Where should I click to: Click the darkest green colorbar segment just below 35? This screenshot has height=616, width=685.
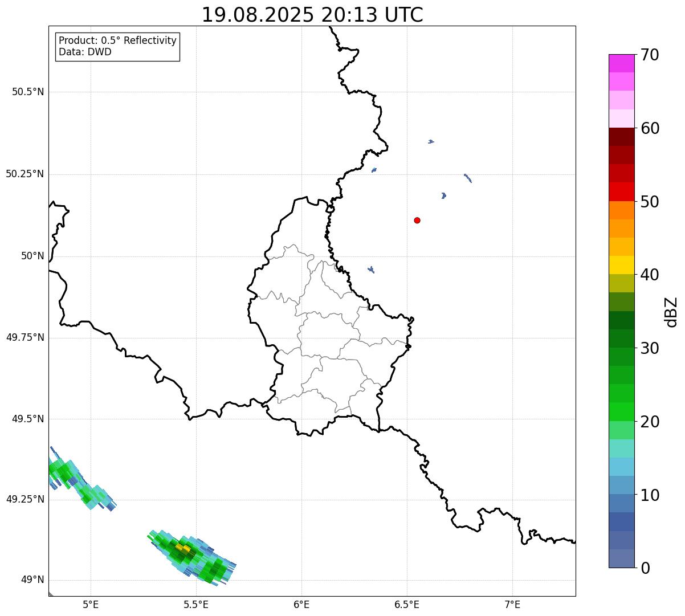(622, 320)
